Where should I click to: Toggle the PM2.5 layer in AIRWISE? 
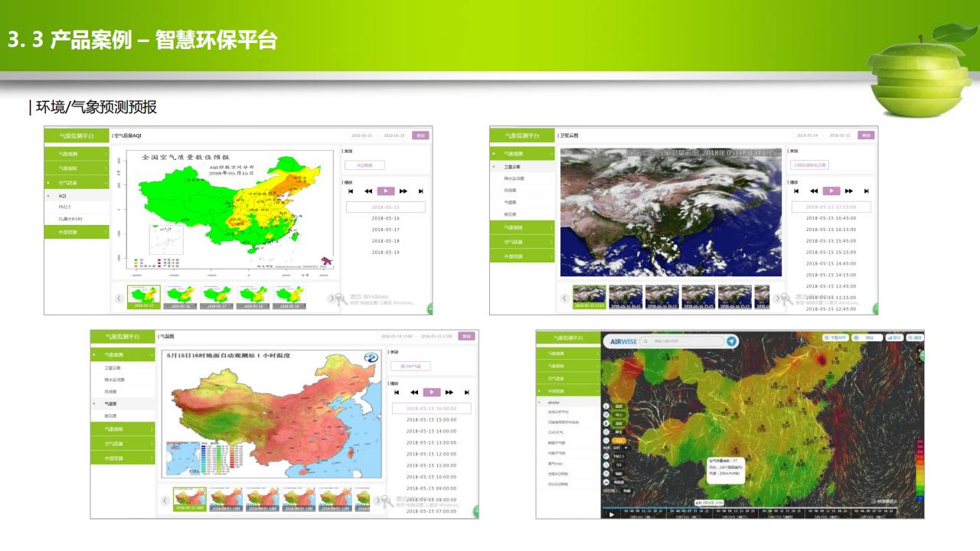[x=619, y=457]
